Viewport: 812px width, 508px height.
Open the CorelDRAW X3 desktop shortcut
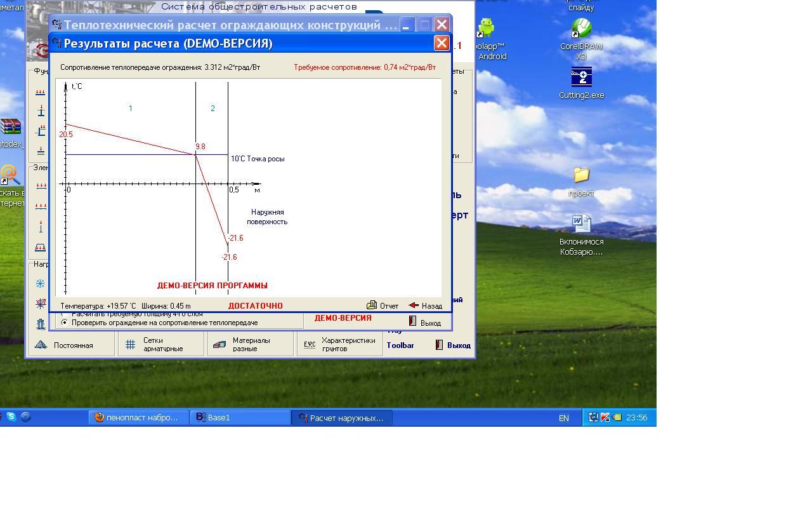581,29
